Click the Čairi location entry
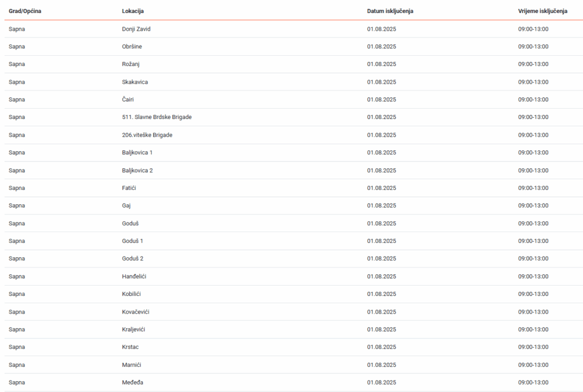583x392 pixels. click(x=129, y=100)
